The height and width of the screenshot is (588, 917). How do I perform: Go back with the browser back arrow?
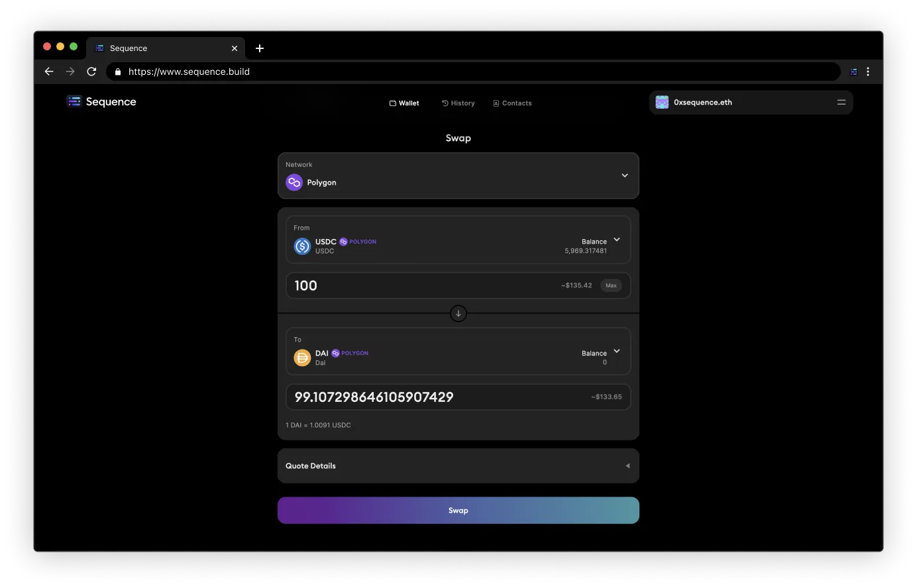pyautogui.click(x=49, y=72)
